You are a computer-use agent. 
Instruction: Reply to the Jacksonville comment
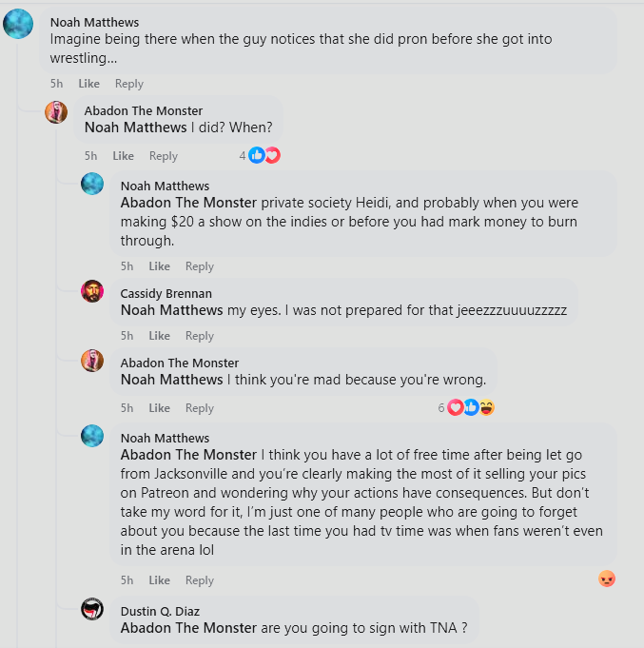pyautogui.click(x=199, y=580)
